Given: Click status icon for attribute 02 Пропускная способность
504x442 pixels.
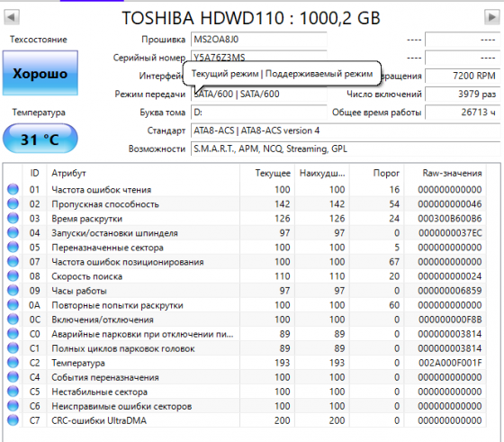Looking at the screenshot, I should pos(13,203).
